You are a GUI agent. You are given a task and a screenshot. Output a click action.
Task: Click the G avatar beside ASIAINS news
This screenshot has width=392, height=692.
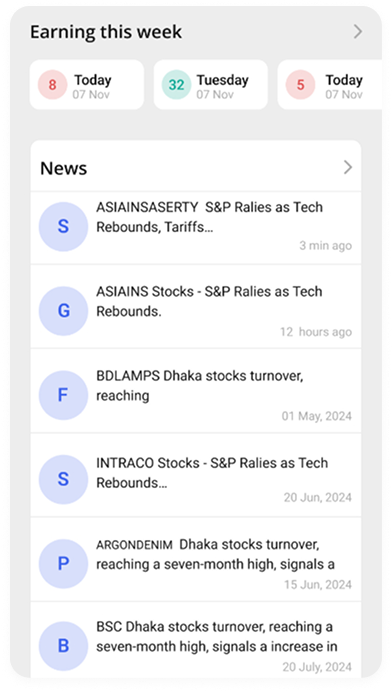pos(64,311)
